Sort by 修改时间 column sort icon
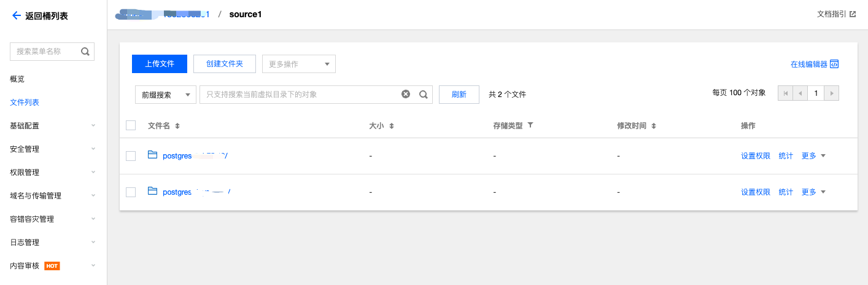Image resolution: width=868 pixels, height=285 pixels. [654, 126]
